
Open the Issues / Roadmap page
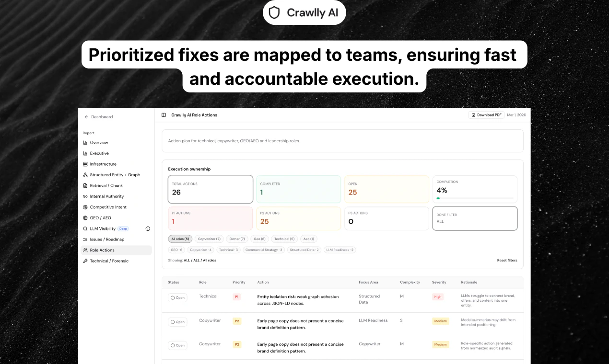coord(117,239)
